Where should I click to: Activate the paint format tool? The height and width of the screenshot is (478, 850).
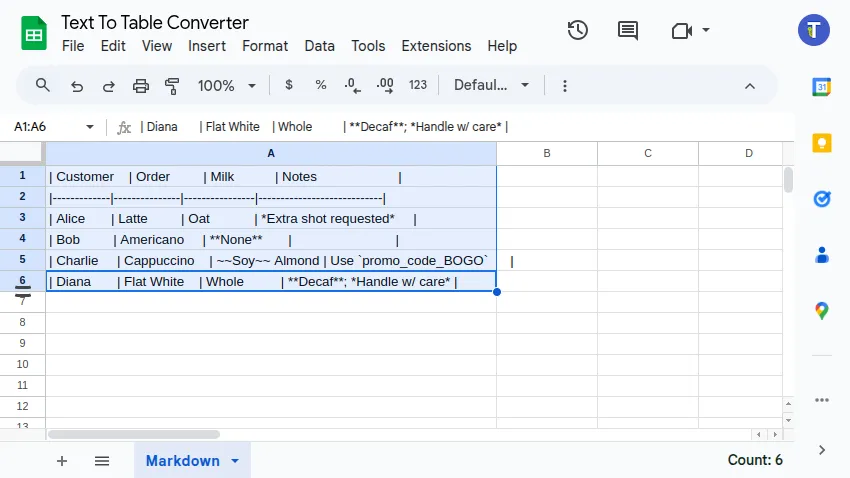tap(172, 86)
